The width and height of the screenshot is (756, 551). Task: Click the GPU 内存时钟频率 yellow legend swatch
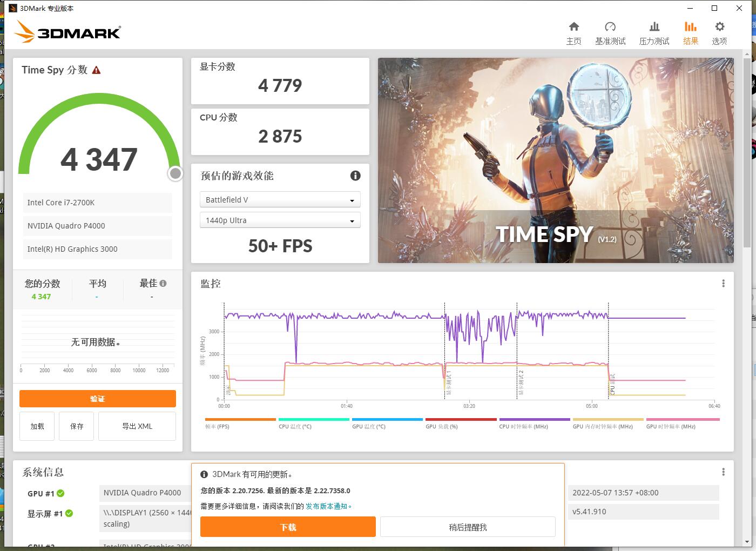pyautogui.click(x=608, y=419)
